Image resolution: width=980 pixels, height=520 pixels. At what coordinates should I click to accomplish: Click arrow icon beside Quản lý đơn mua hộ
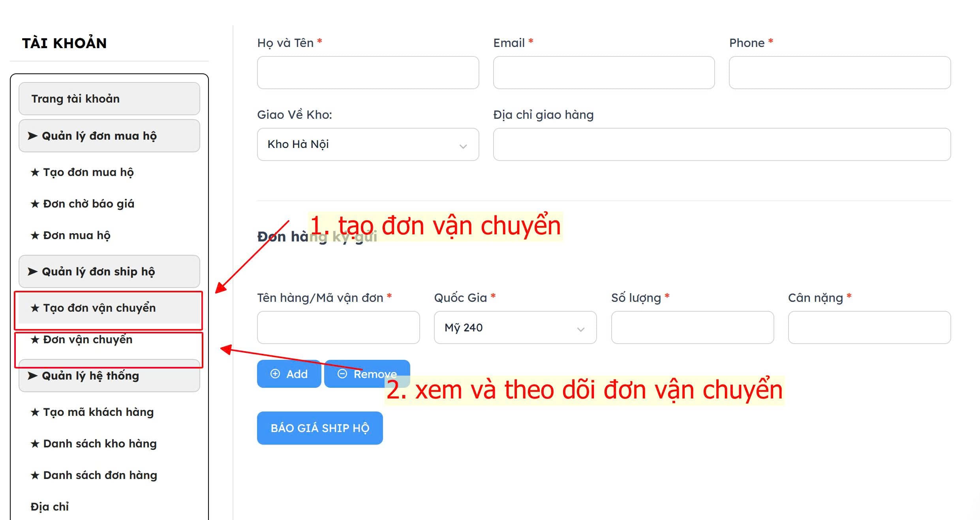33,136
